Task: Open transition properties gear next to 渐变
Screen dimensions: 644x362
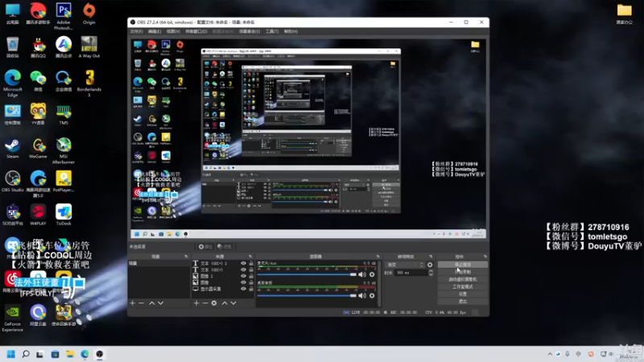Action: 430,265
